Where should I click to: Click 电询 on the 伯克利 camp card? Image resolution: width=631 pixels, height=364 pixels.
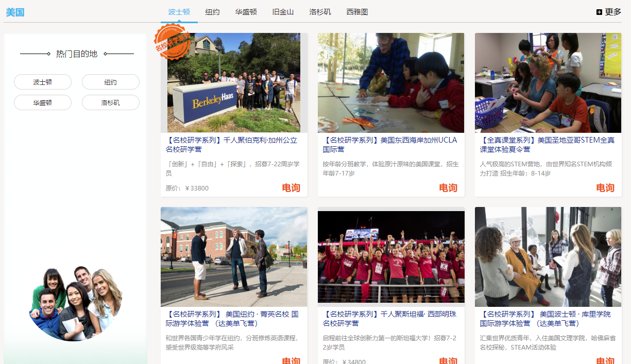291,188
